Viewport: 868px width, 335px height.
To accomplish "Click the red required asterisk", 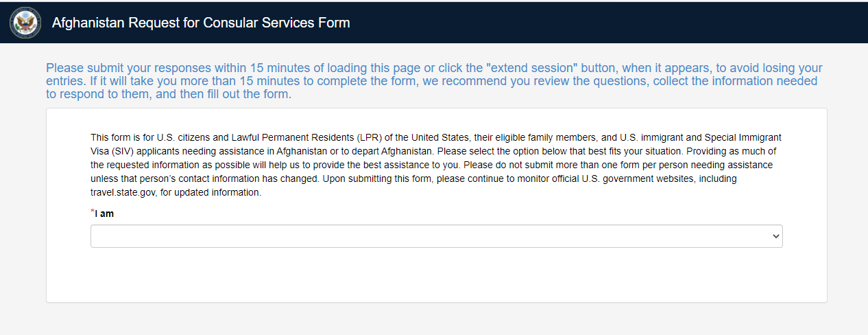I will click(x=93, y=213).
